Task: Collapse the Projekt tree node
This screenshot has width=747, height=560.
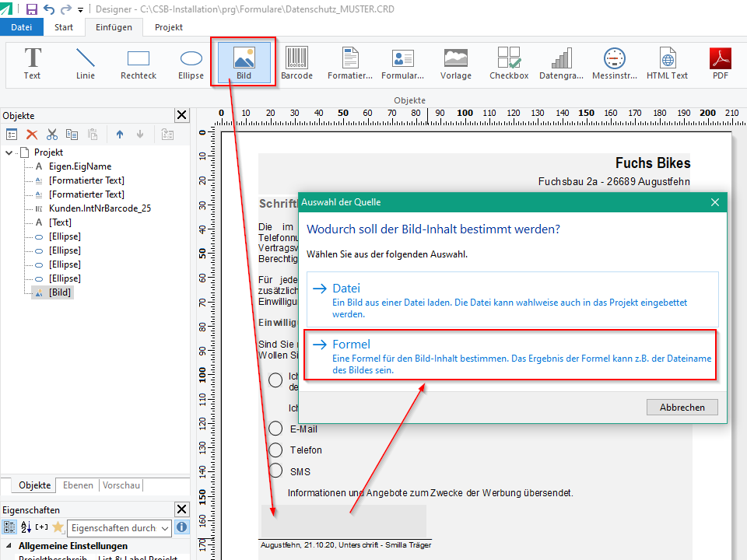Action: pos(9,153)
